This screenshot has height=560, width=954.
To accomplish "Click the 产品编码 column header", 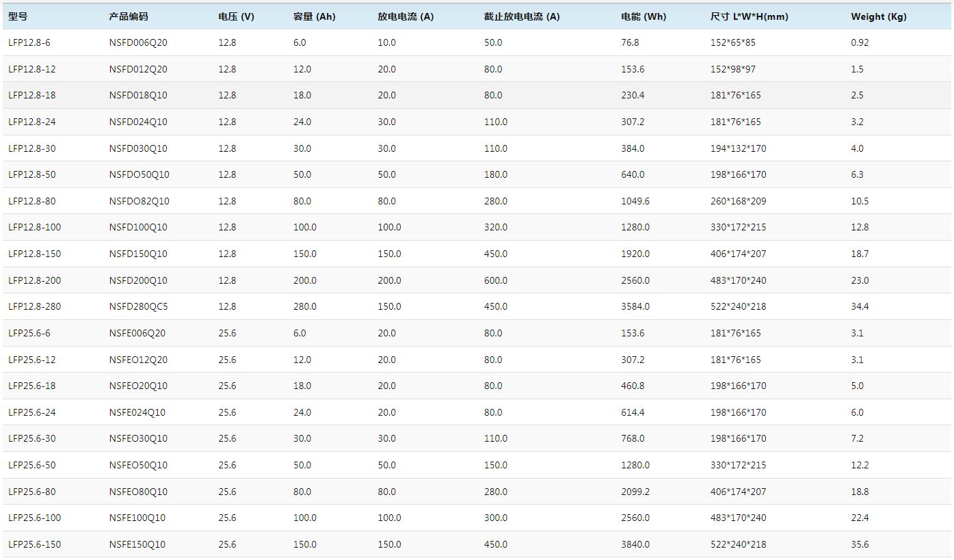I will 128,16.
